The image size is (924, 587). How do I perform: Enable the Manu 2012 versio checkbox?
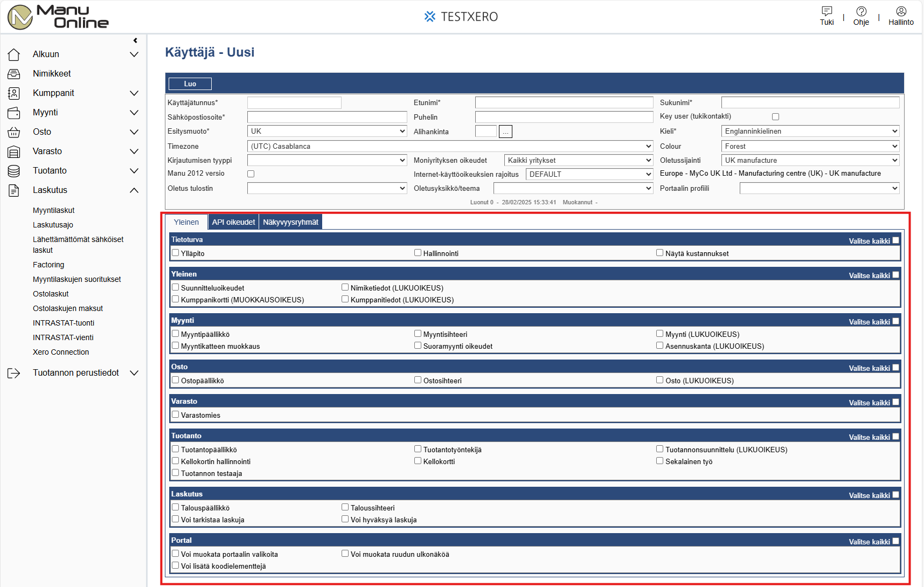[x=251, y=174]
